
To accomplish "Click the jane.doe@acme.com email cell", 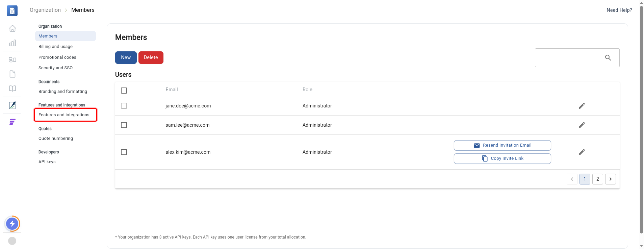I will tap(188, 106).
